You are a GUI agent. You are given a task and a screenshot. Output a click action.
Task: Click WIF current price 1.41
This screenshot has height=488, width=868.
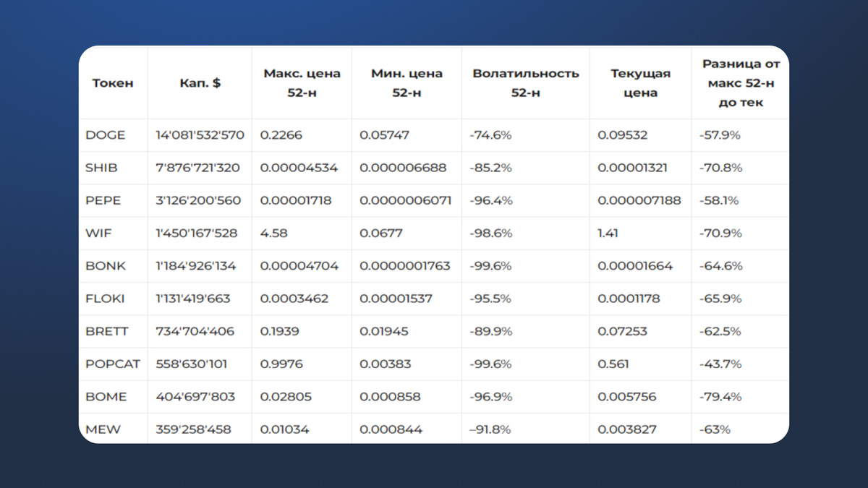[x=608, y=234]
